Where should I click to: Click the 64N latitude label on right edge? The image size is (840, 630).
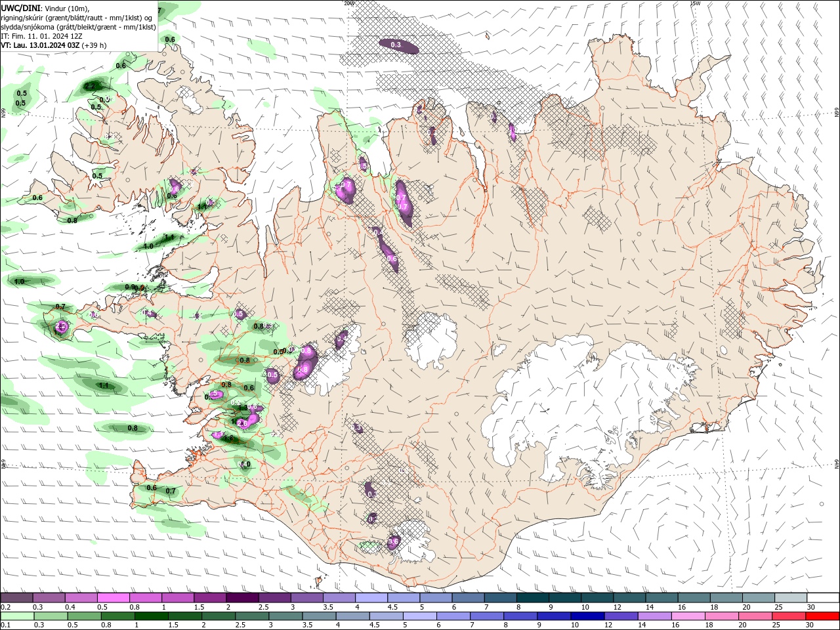pyautogui.click(x=837, y=464)
